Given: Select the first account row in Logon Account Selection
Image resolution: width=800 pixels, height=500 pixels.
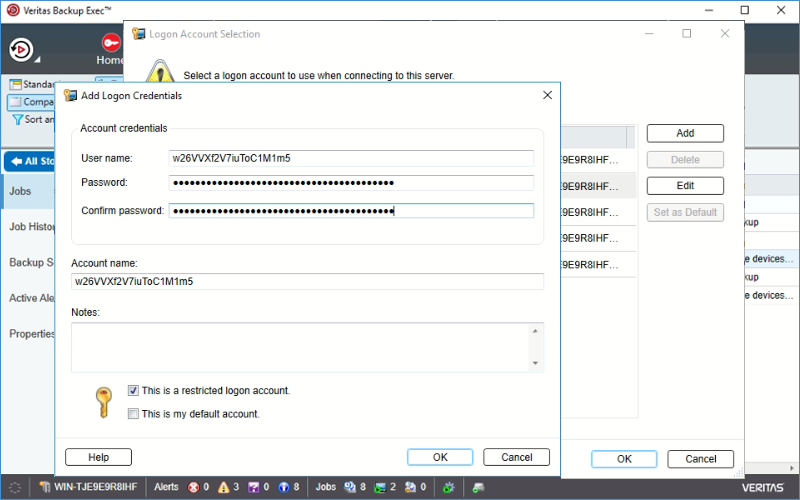Looking at the screenshot, I should [x=598, y=160].
